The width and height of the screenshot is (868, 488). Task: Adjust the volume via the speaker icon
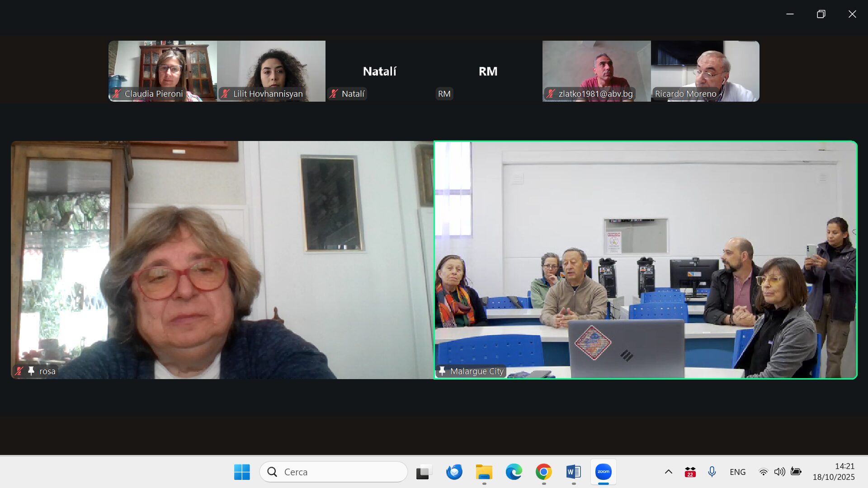(x=779, y=472)
